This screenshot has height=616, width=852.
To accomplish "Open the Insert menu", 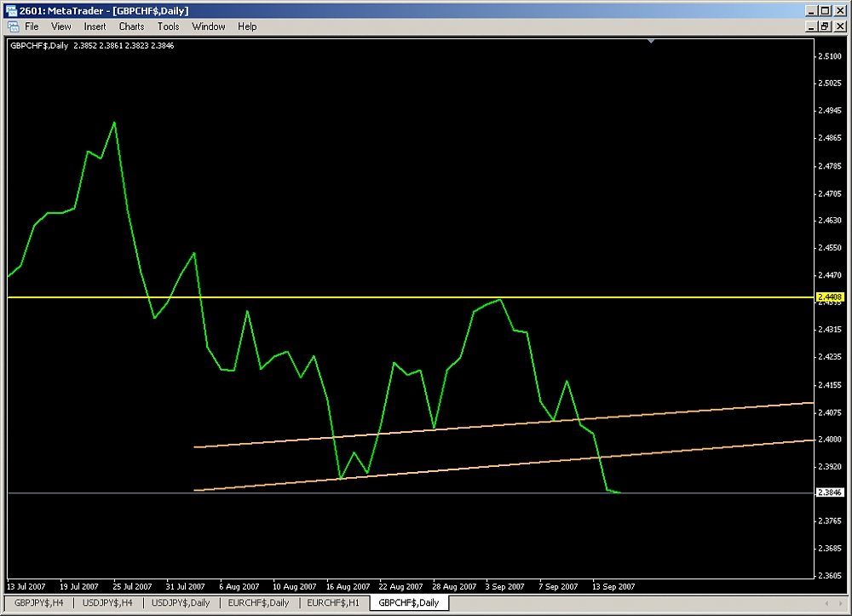I will 95,26.
